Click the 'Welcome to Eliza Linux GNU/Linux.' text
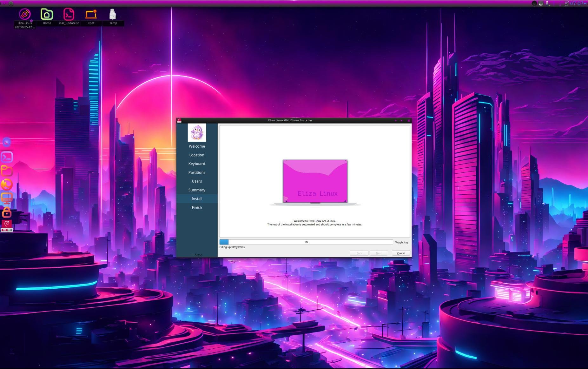The height and width of the screenshot is (369, 588). click(314, 221)
